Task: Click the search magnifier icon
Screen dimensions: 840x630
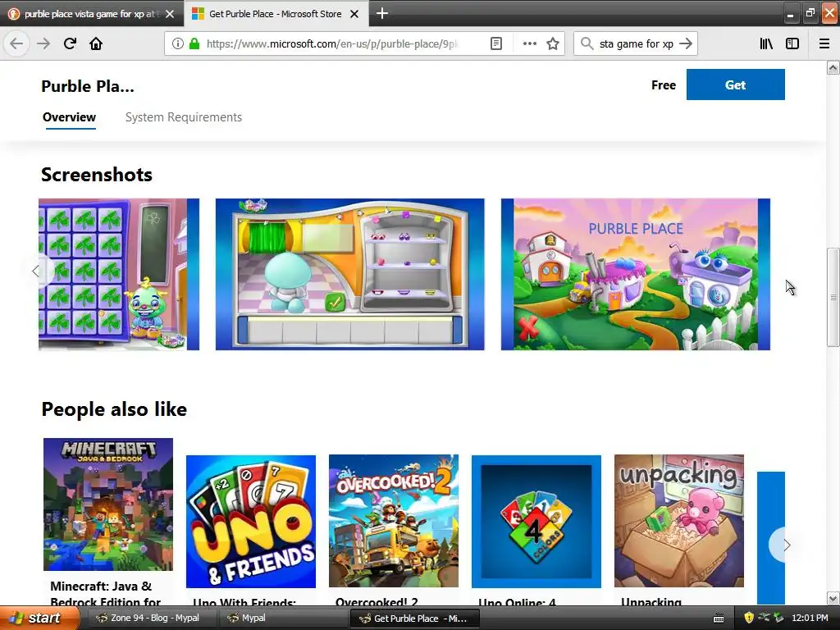Action: tap(587, 43)
